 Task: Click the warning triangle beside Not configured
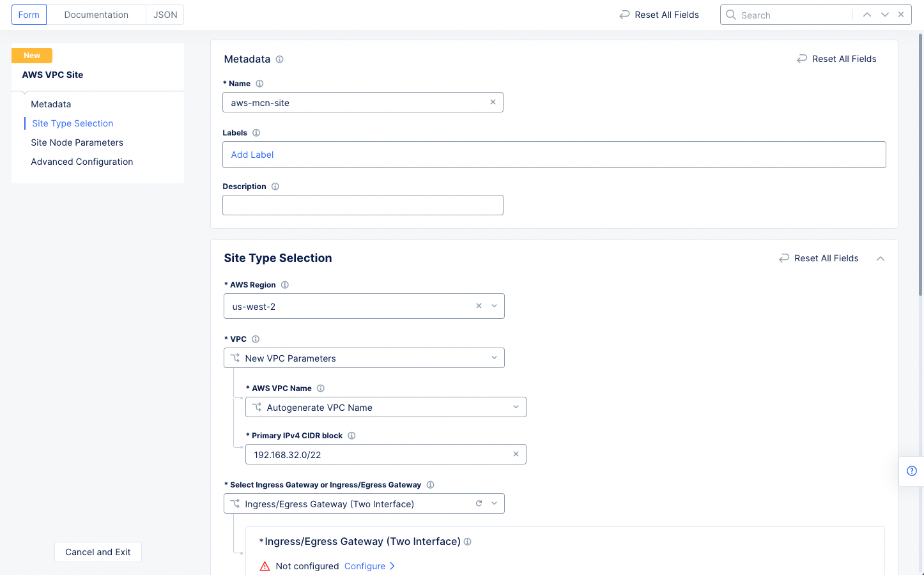[x=265, y=566]
